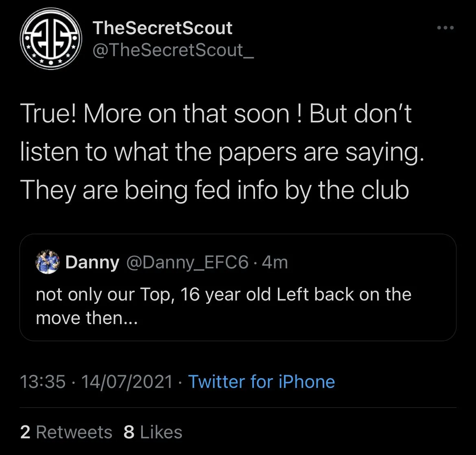The width and height of the screenshot is (476, 455).
Task: Click the 14/07/2021 tweet date
Action: (x=127, y=381)
